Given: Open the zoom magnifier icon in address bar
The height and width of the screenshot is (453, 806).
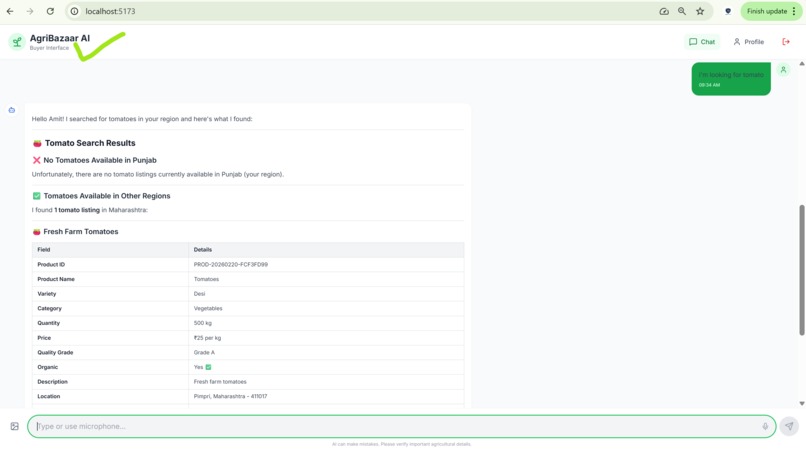Looking at the screenshot, I should pos(682,11).
